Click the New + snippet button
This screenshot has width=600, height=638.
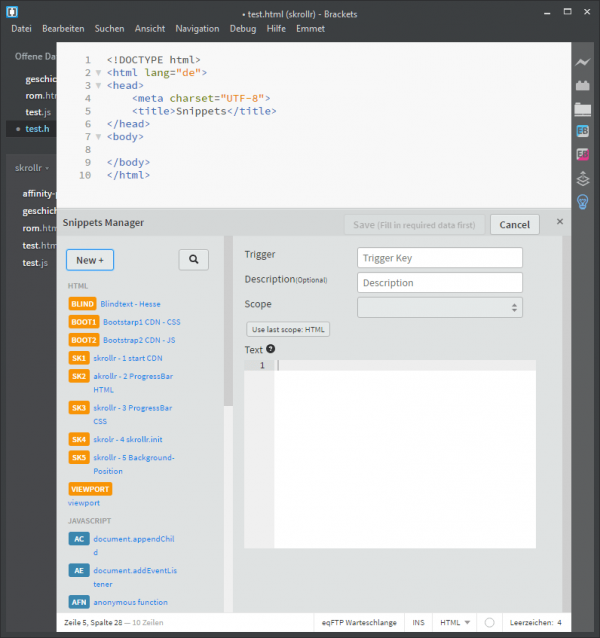(90, 260)
